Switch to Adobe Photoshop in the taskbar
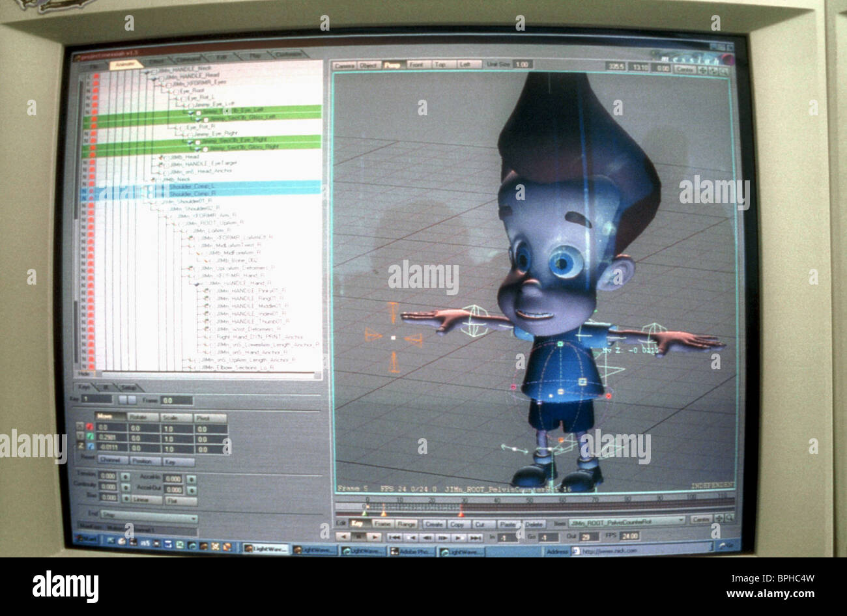The width and height of the screenshot is (847, 616). (x=412, y=551)
